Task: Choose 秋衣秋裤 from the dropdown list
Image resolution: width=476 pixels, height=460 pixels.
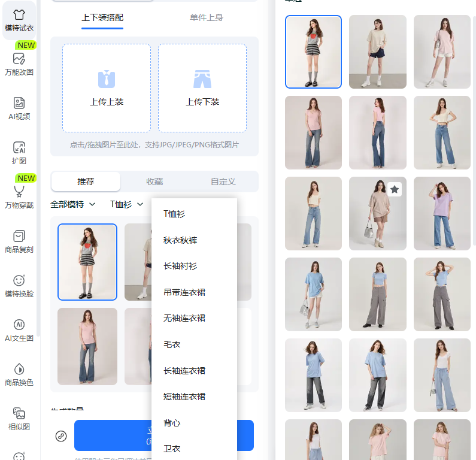Action: 194,240
